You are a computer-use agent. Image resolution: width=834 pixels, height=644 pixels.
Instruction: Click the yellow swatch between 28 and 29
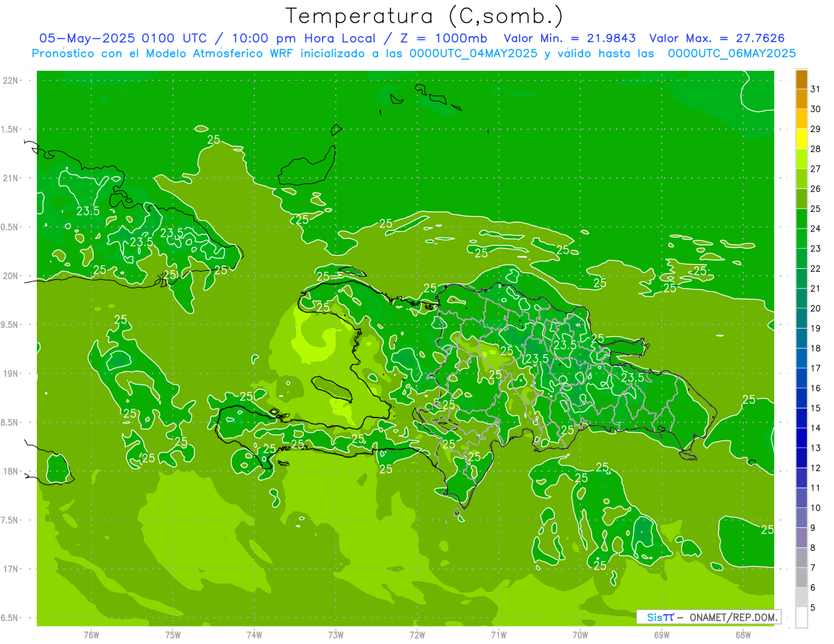[801, 140]
